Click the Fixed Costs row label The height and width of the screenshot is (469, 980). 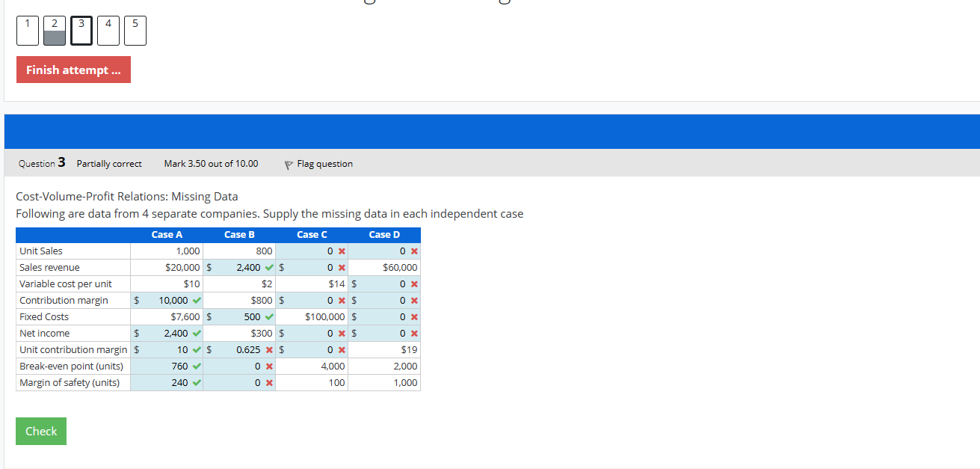point(44,316)
